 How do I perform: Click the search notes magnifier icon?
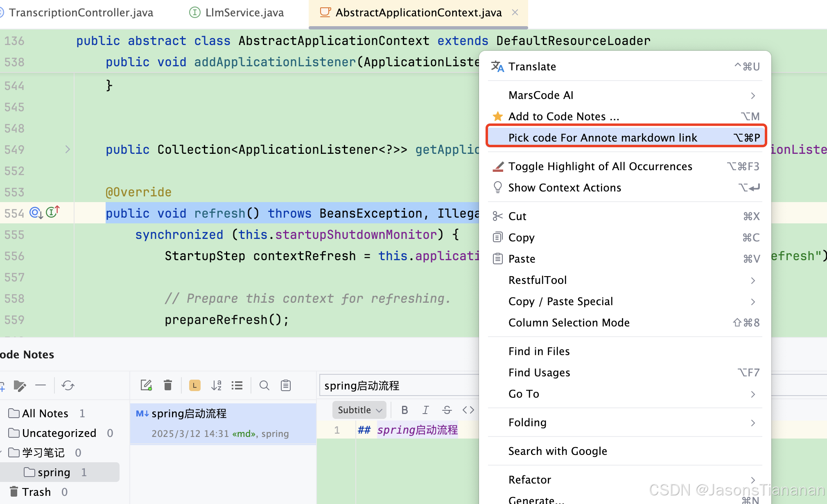coord(264,385)
